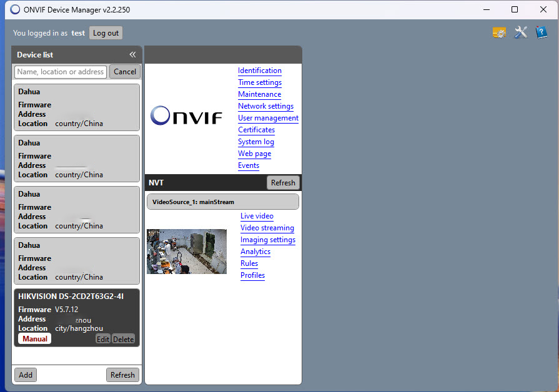Click the Log out button
559x392 pixels.
click(x=106, y=33)
